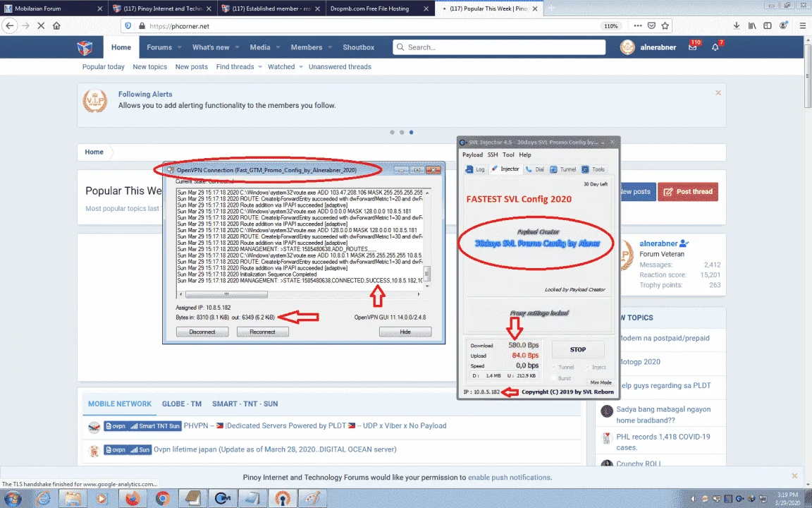Stop loading the page in Firefox
This screenshot has height=508, width=812.
click(41, 26)
